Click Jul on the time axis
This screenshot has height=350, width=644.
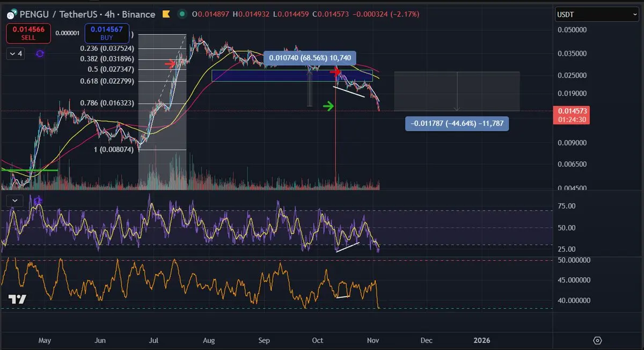(x=154, y=340)
